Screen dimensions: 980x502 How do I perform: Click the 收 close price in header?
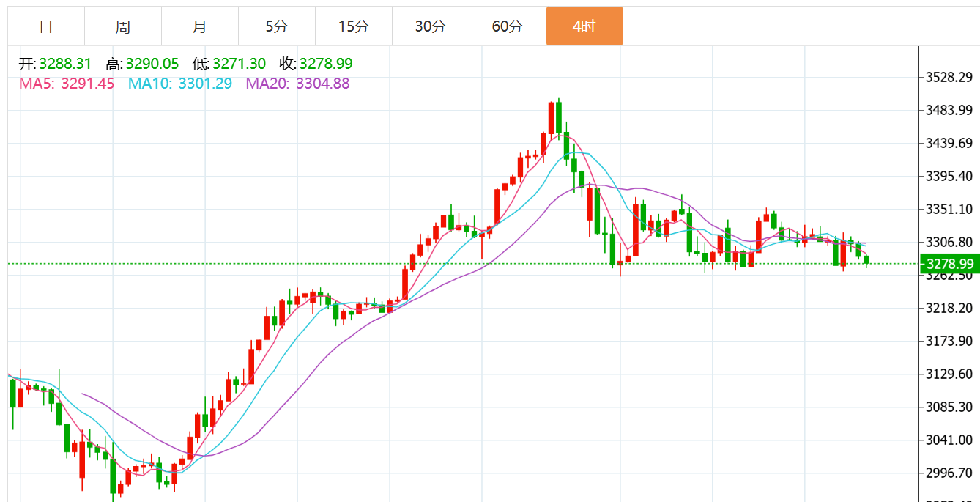[x=324, y=64]
